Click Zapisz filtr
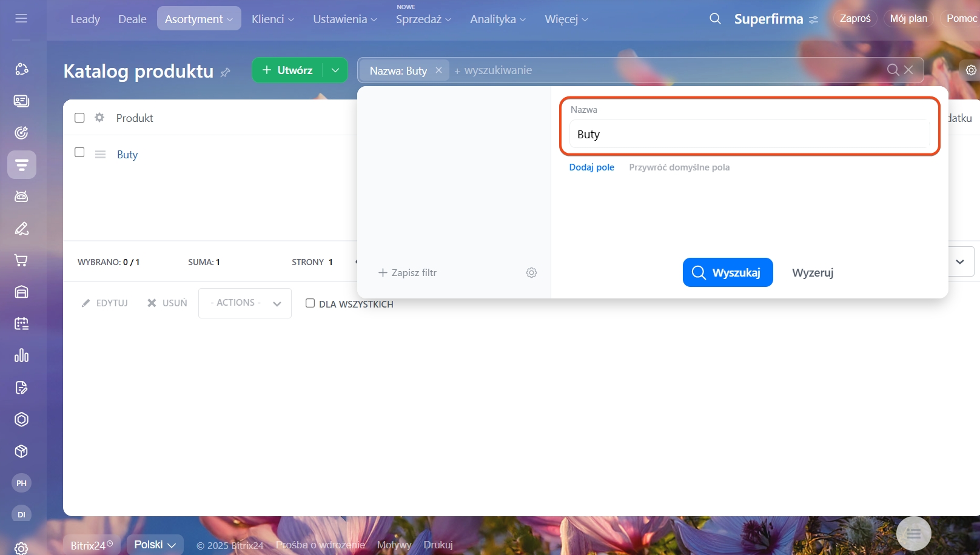This screenshot has width=980, height=555. pos(408,273)
